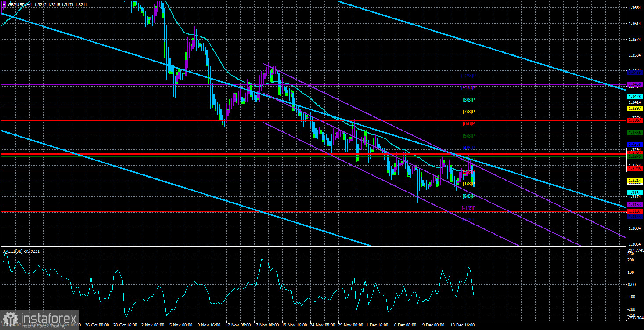
Task: Click the 1.3534 price scale value
Action: (635, 55)
